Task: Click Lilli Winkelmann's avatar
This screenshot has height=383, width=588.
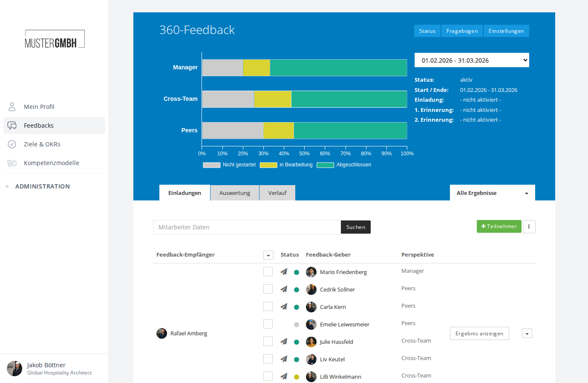Action: [311, 377]
